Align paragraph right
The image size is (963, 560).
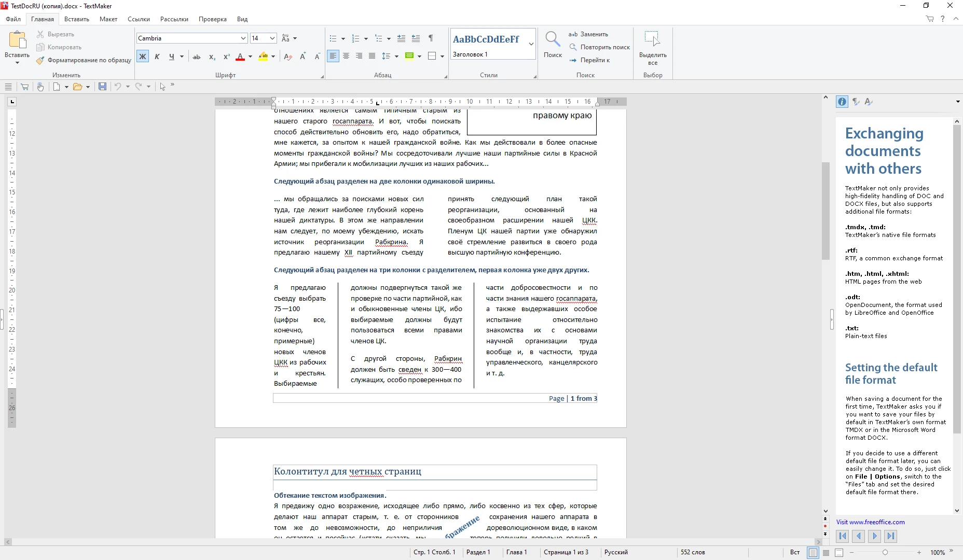[359, 56]
